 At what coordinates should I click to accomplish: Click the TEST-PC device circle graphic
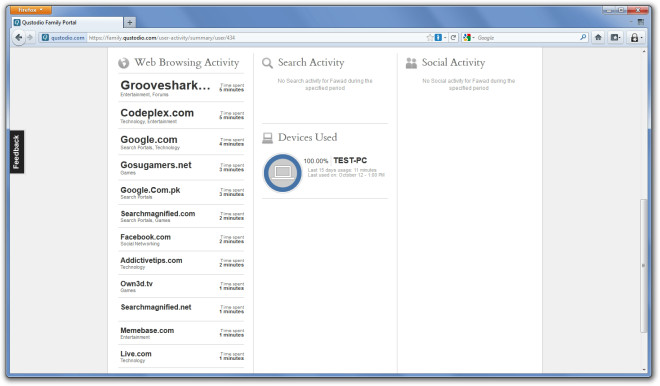pyautogui.click(x=282, y=173)
